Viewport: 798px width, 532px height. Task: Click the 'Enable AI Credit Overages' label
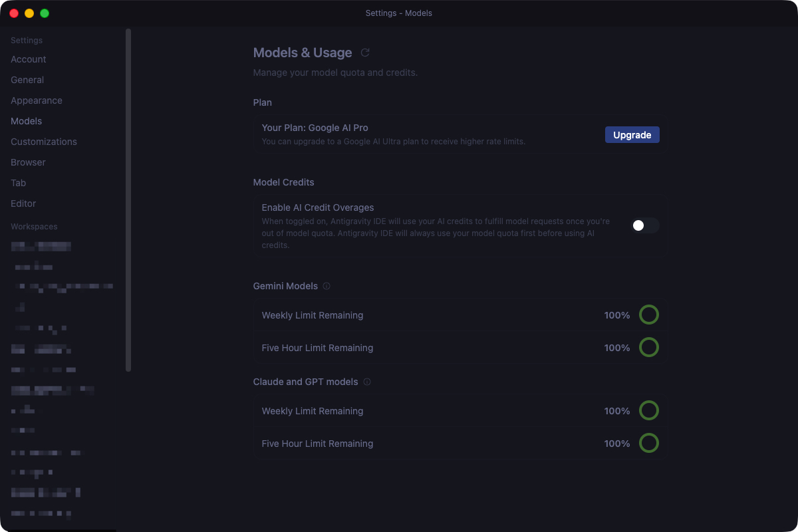click(318, 207)
